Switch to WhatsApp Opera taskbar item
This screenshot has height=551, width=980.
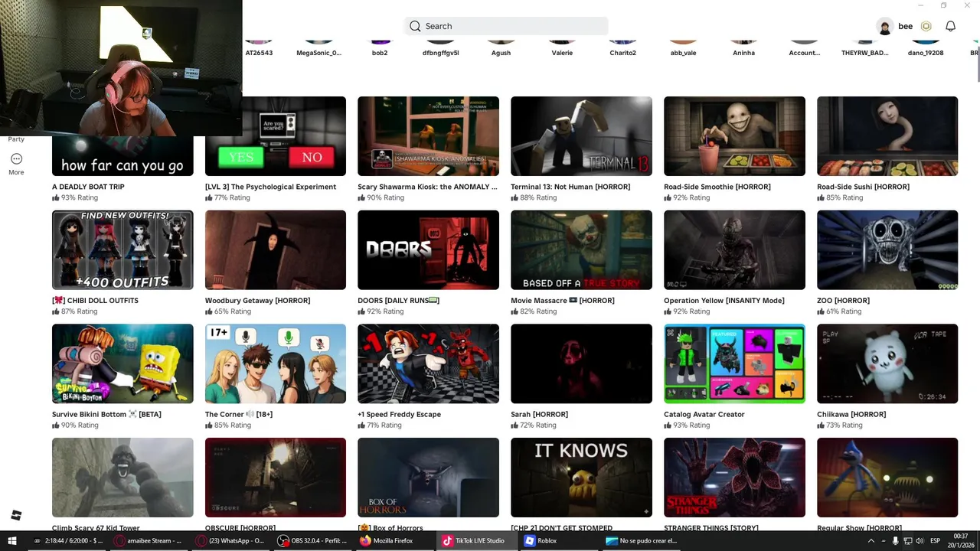click(x=231, y=540)
